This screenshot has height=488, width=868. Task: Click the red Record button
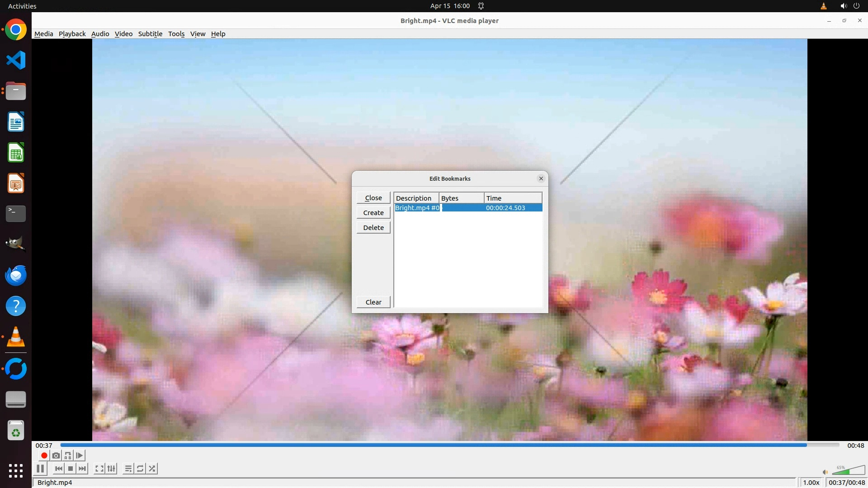44,455
